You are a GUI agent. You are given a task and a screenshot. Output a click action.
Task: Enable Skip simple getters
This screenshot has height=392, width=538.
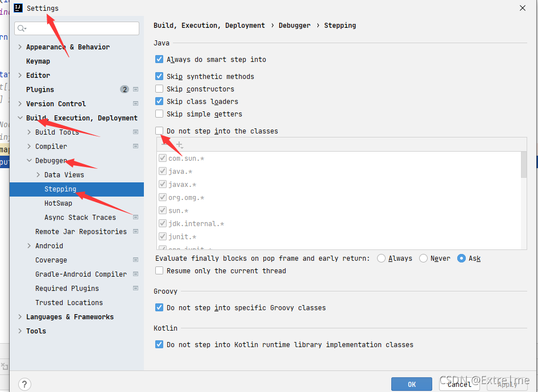point(159,114)
